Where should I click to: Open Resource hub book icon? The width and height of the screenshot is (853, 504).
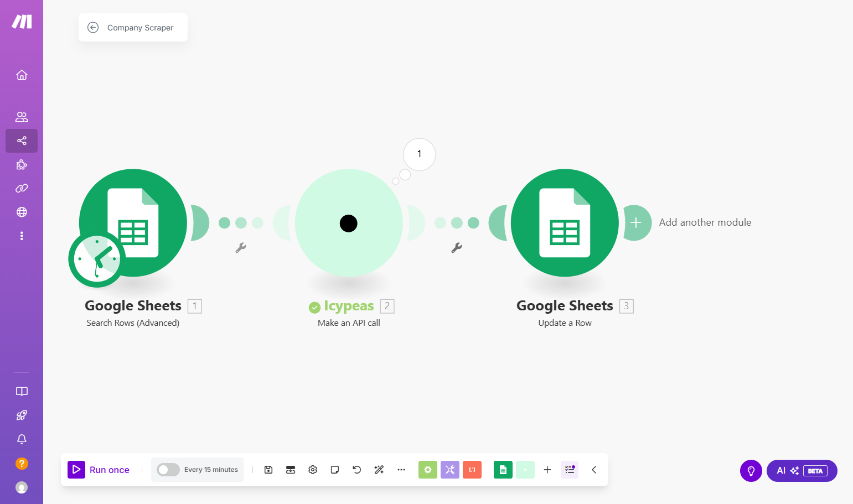(22, 391)
